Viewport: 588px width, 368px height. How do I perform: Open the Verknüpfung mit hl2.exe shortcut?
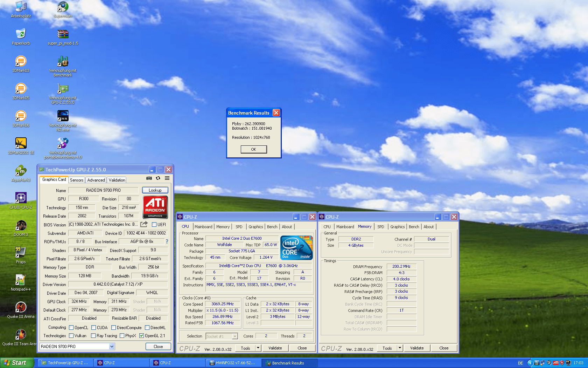coord(63,121)
